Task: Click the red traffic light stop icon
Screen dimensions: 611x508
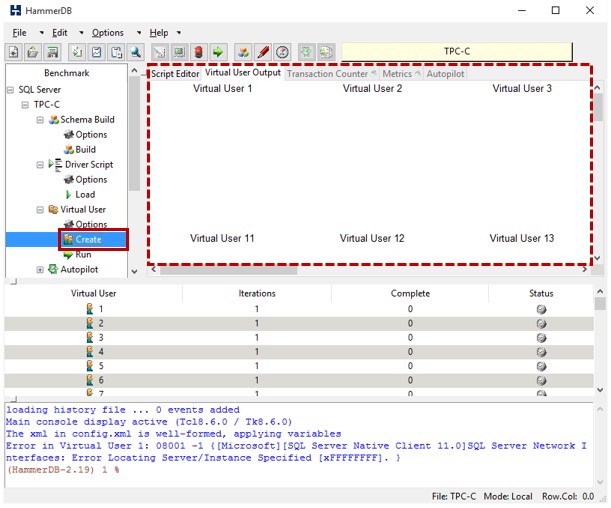Action: click(x=199, y=52)
